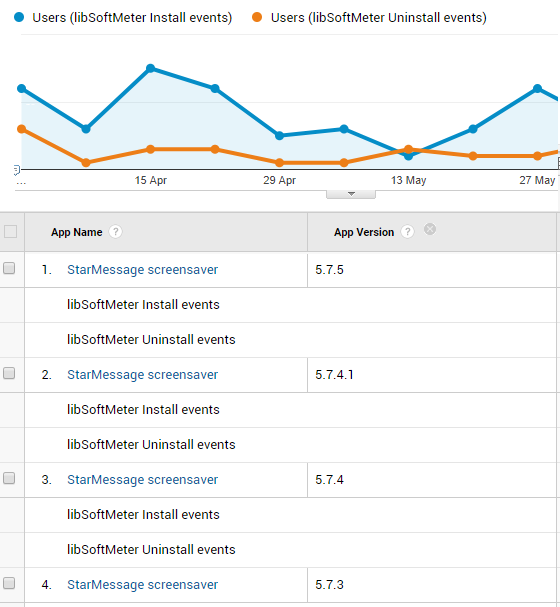
Task: Click the 15 Apr axis label
Action: [x=151, y=180]
